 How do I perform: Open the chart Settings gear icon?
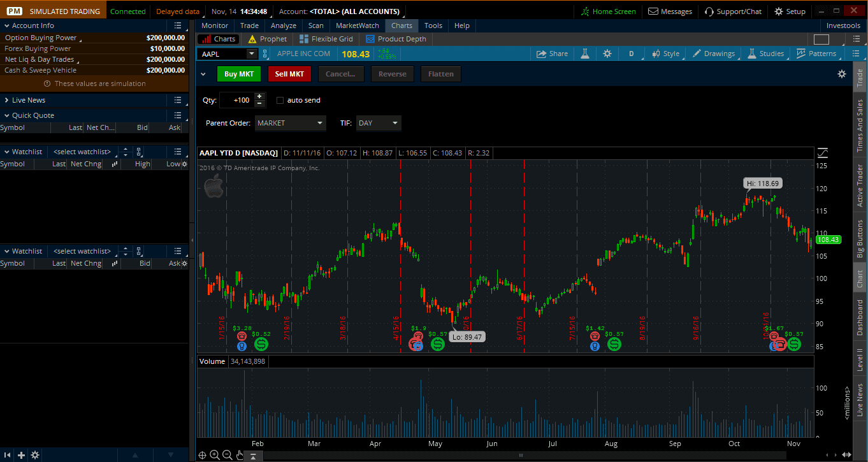(x=607, y=54)
